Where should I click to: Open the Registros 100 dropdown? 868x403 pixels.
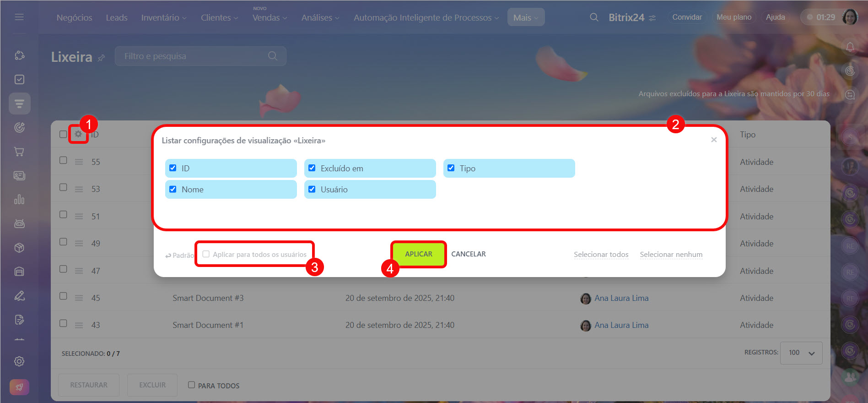coord(801,353)
